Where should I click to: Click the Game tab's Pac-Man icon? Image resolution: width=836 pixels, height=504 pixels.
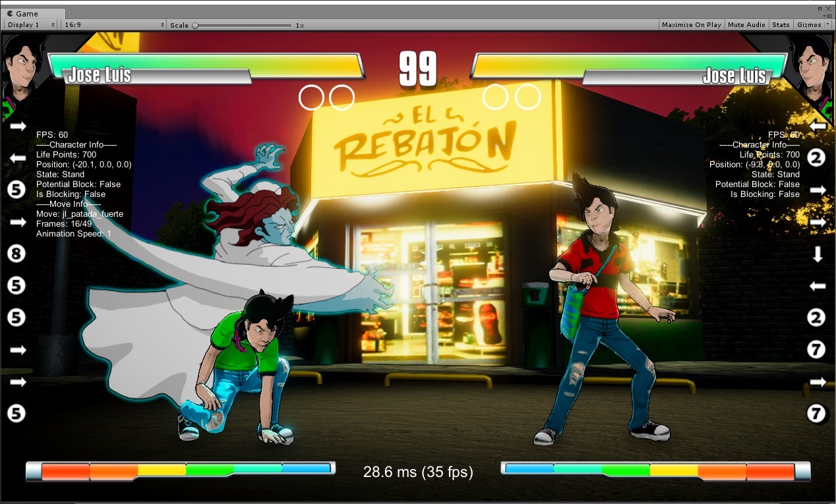(10, 14)
